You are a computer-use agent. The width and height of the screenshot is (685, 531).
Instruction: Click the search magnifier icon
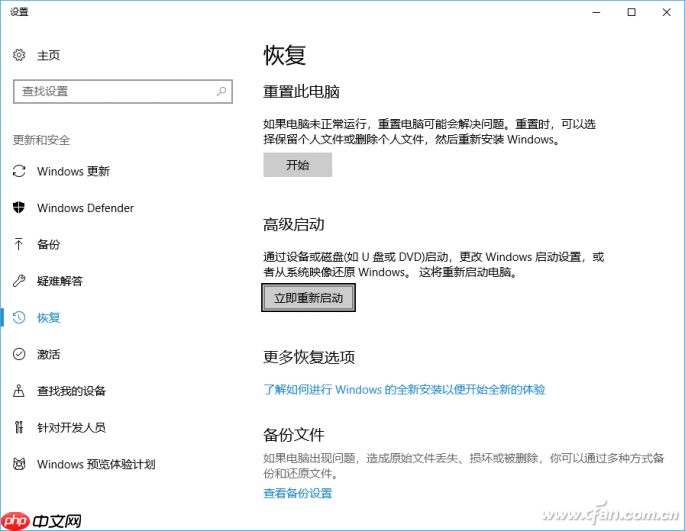coord(221,91)
